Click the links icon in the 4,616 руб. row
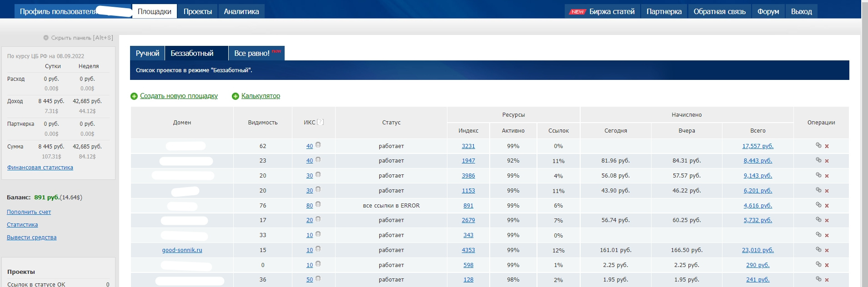The width and height of the screenshot is (868, 287). click(818, 205)
